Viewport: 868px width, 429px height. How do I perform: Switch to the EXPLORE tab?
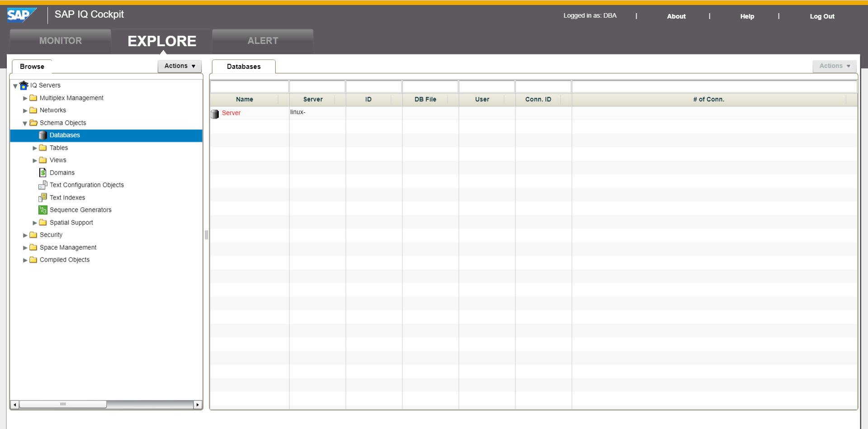[x=162, y=41]
